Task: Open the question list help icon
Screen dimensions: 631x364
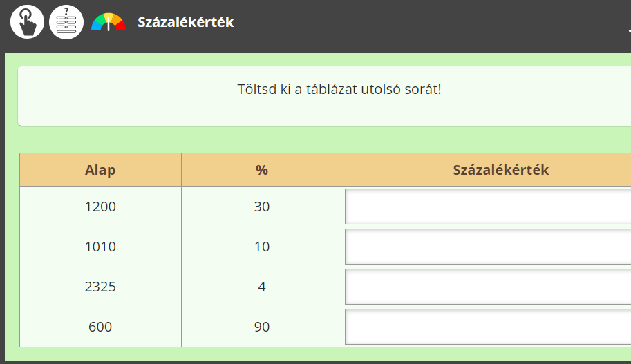Action: click(x=66, y=22)
